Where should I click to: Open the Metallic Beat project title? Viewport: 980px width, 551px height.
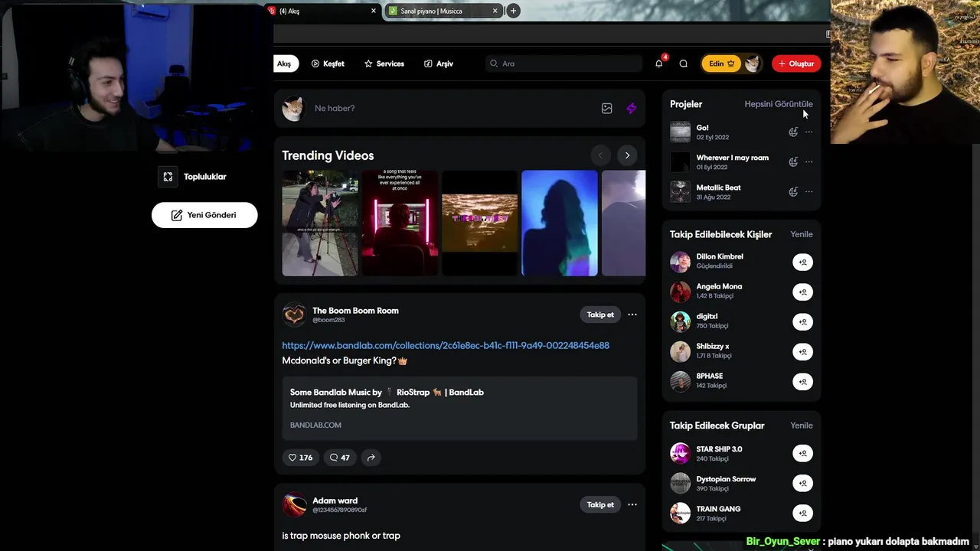(718, 187)
